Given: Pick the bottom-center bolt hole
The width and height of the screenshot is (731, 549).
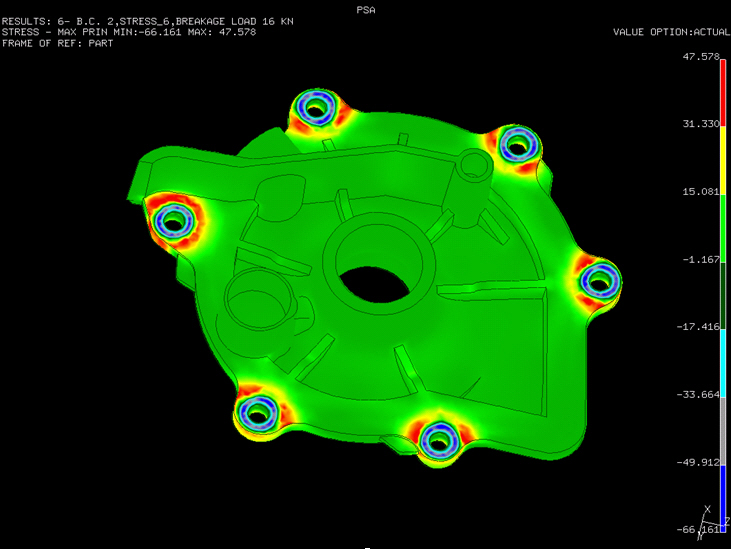Looking at the screenshot, I should [436, 438].
